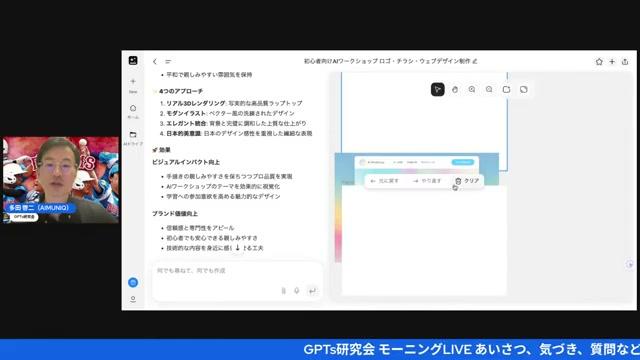Click the small icon at canvas right edge
640x360 pixels.
629,264
